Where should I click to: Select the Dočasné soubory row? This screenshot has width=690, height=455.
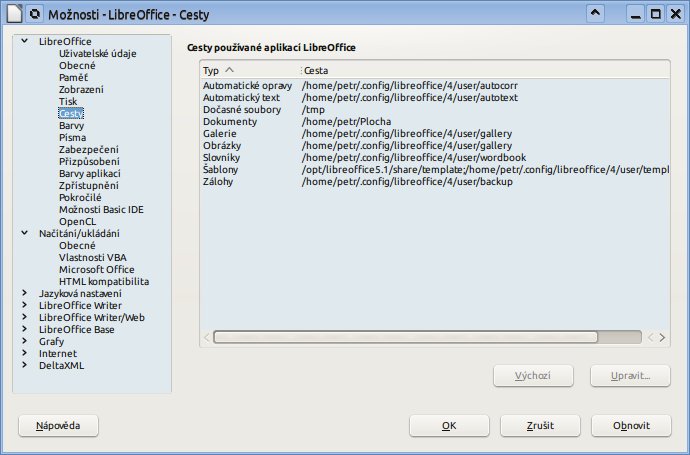pyautogui.click(x=435, y=110)
